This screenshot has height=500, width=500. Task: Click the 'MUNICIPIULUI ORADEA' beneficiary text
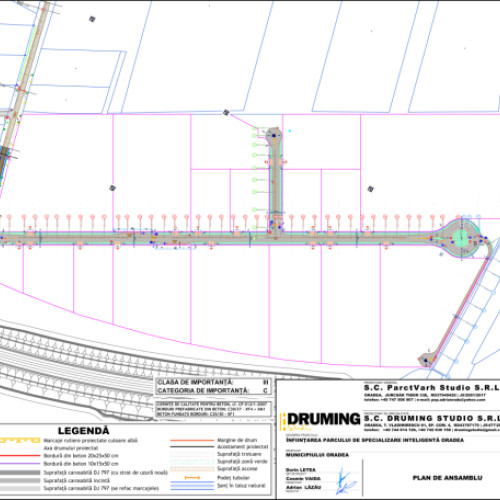[317, 455]
